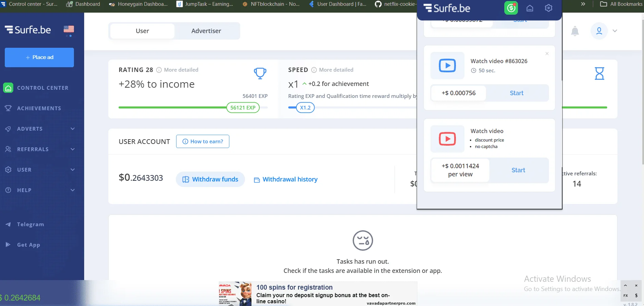Click the Adverts megaphone icon in the sidebar
The image size is (644, 306).
[8, 129]
